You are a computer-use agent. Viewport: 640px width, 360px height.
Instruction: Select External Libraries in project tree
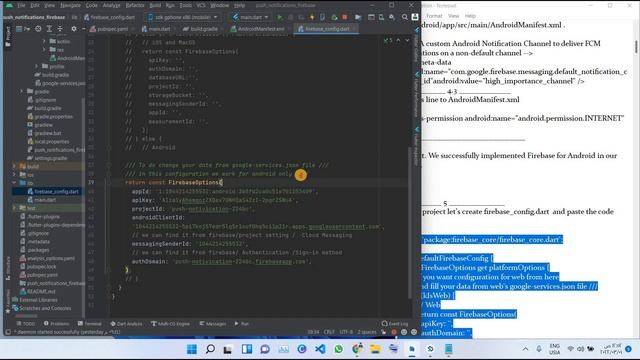(36, 300)
